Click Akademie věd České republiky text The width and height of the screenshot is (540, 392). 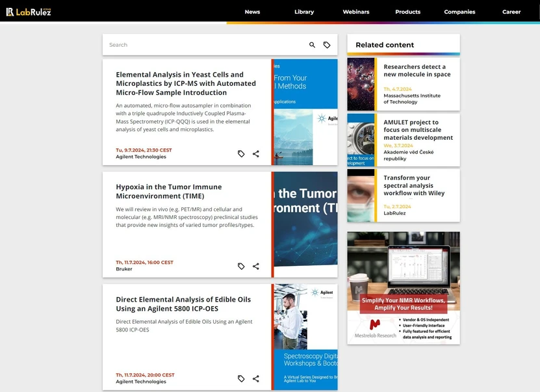click(409, 155)
